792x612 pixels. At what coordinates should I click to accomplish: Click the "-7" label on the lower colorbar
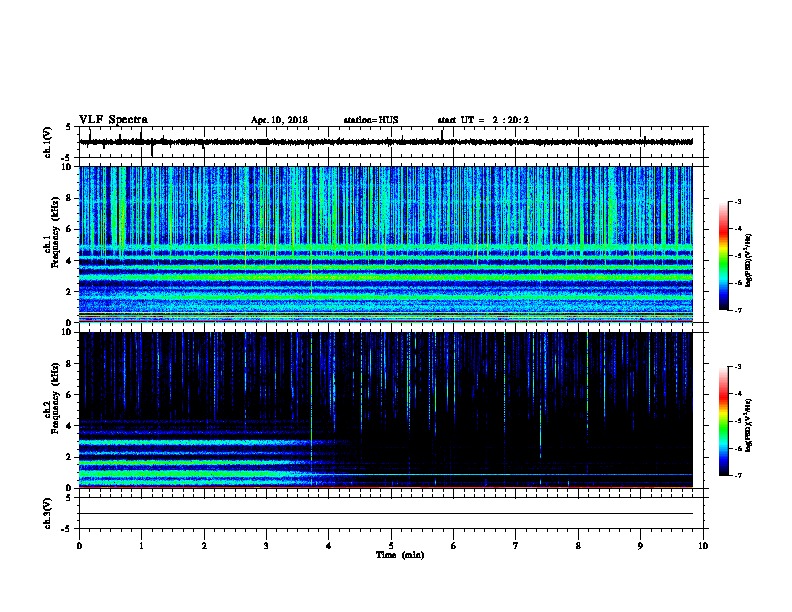[737, 475]
